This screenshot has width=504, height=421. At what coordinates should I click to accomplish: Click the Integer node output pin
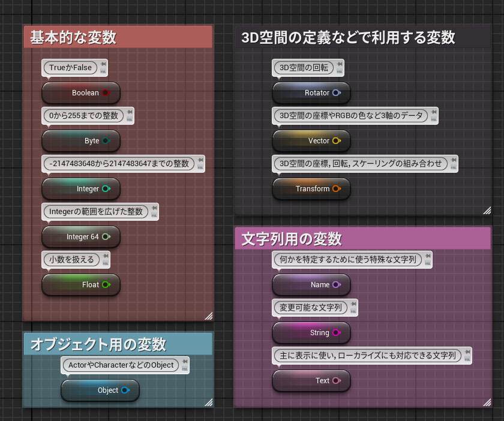tap(106, 189)
